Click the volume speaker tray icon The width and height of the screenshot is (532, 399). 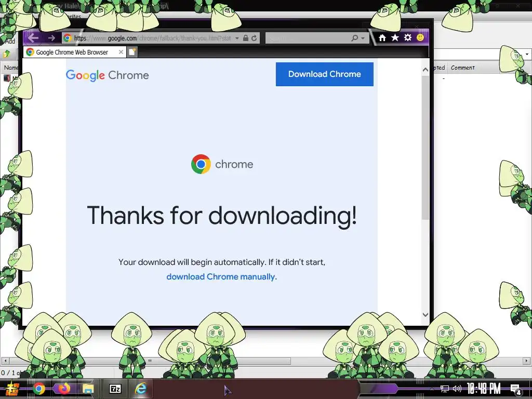click(457, 389)
